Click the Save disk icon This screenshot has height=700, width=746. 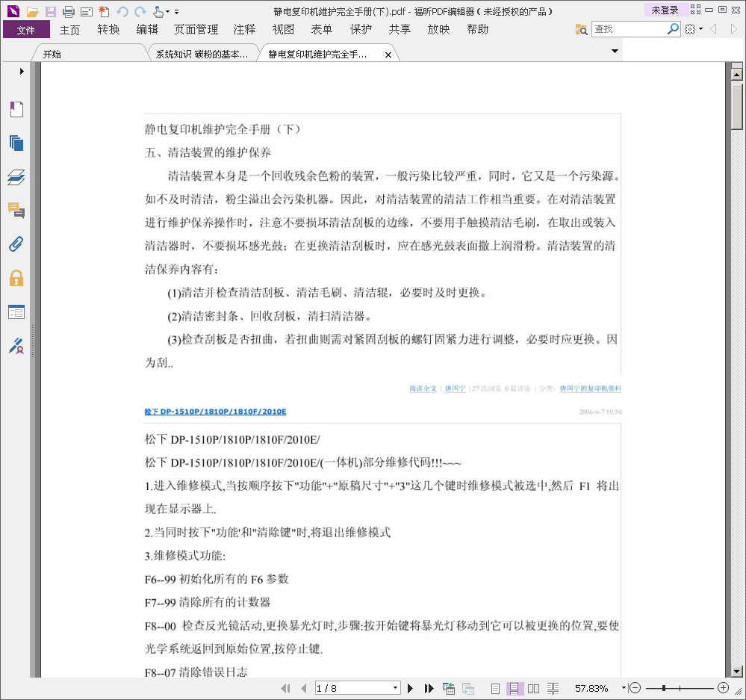tap(51, 11)
